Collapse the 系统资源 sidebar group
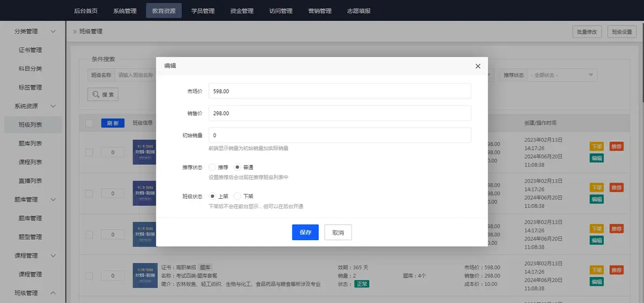 [53, 106]
